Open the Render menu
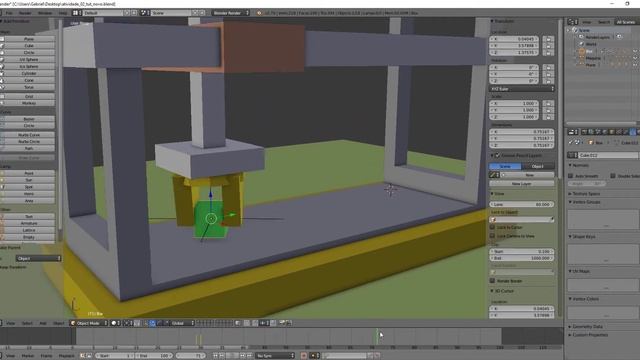Viewport: 640px width, 360px height. [25, 13]
